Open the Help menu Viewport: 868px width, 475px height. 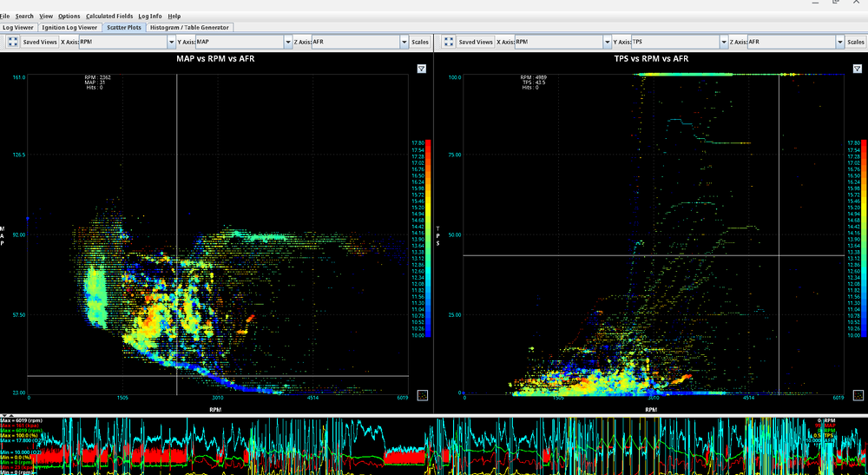pyautogui.click(x=174, y=16)
